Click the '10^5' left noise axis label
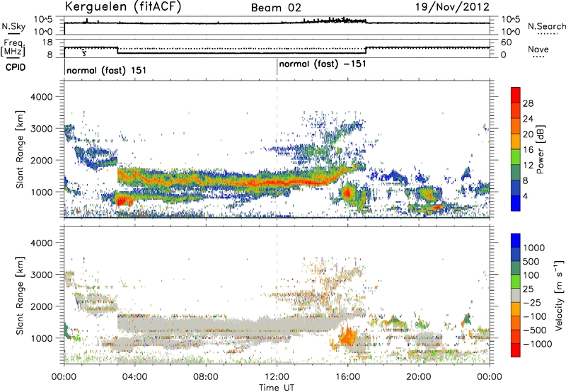 pyautogui.click(x=43, y=19)
